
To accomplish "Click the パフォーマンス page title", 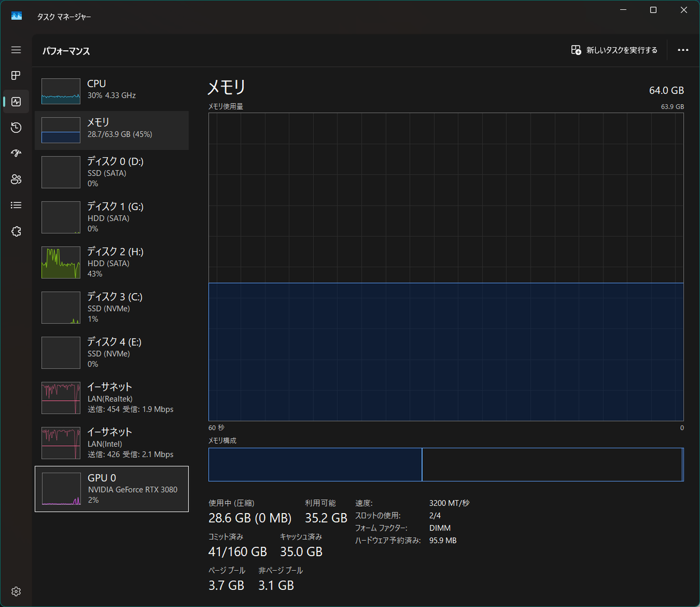I will [66, 51].
